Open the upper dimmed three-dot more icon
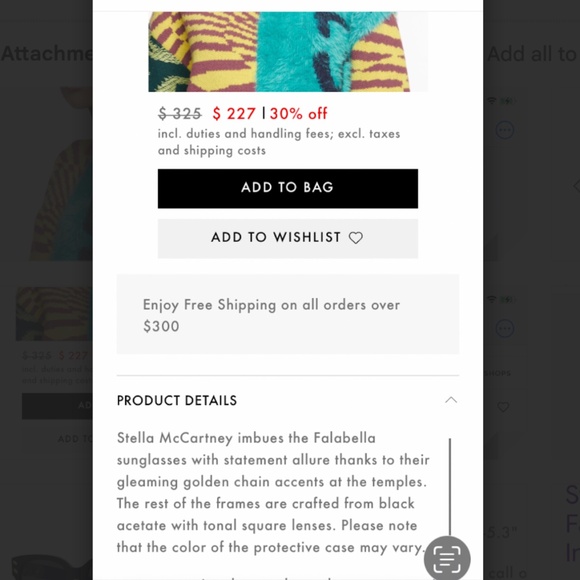This screenshot has width=580, height=580. tap(505, 130)
